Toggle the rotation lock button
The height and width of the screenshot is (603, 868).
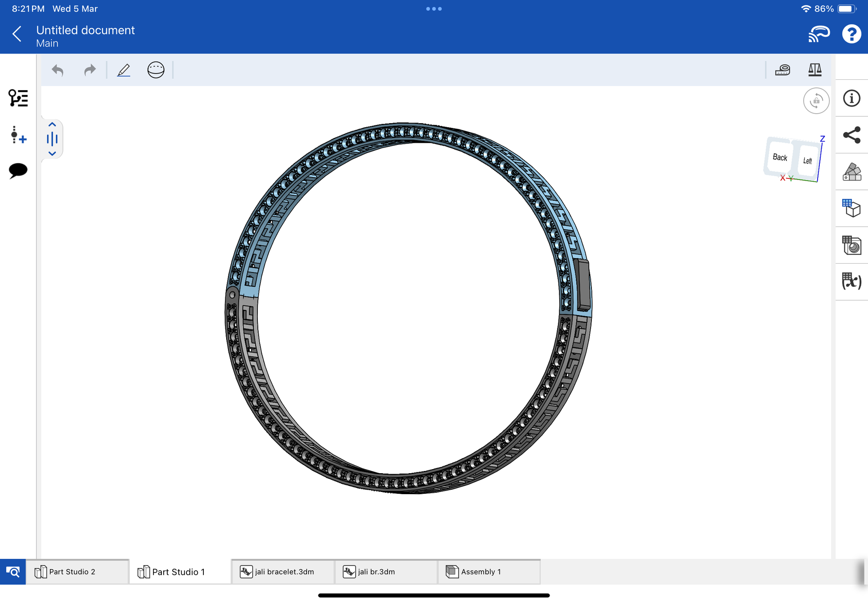pyautogui.click(x=816, y=101)
